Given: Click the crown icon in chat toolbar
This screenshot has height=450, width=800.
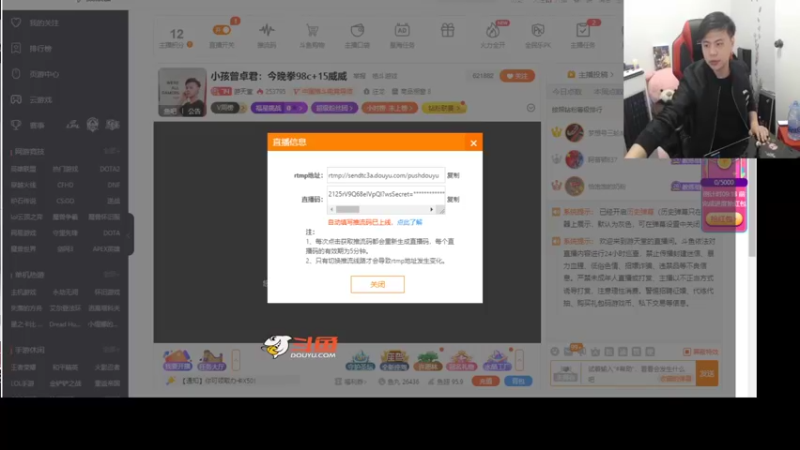Looking at the screenshot, I should pyautogui.click(x=595, y=352).
